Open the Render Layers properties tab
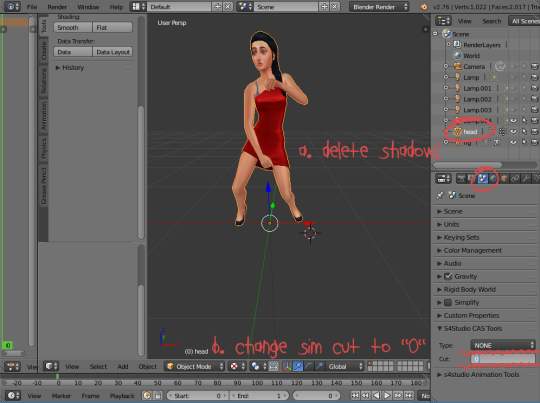Image resolution: width=540 pixels, height=403 pixels. (x=471, y=178)
